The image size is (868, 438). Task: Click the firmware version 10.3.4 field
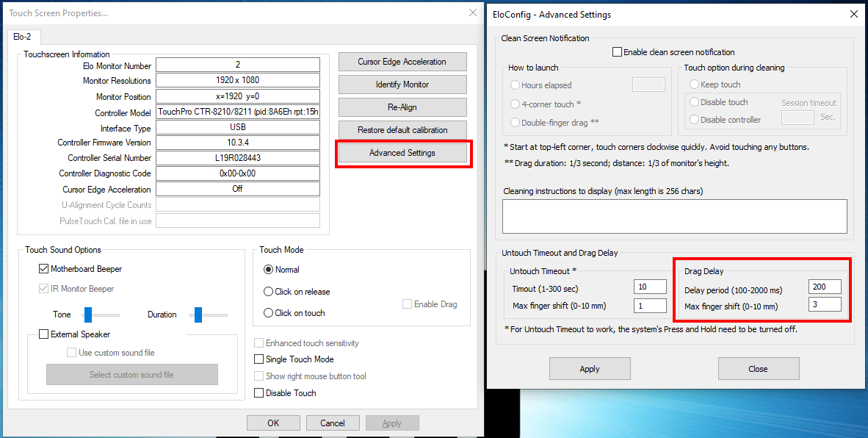[238, 143]
